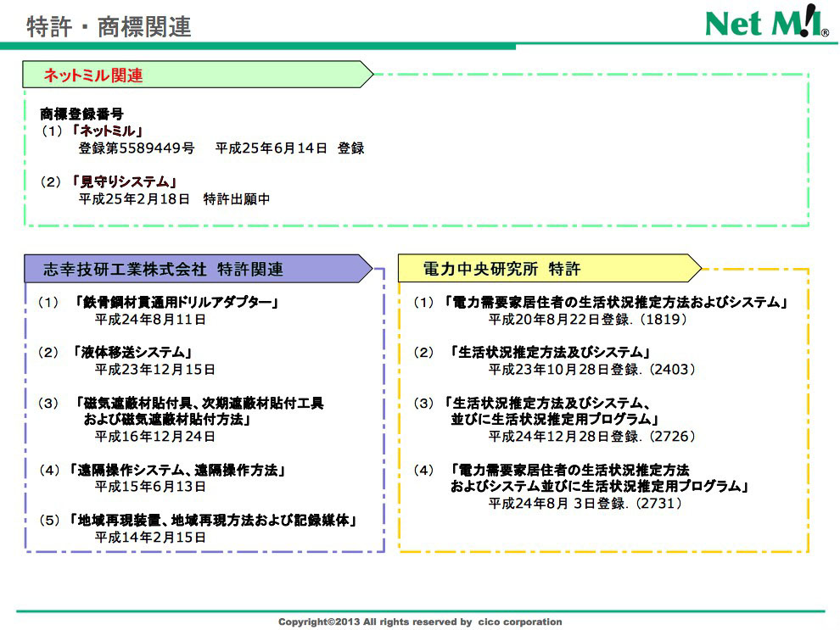This screenshot has width=840, height=630.
Task: Click patent 「鉄骨鋼材貫通用ドリルアダプター」
Action: [x=176, y=303]
